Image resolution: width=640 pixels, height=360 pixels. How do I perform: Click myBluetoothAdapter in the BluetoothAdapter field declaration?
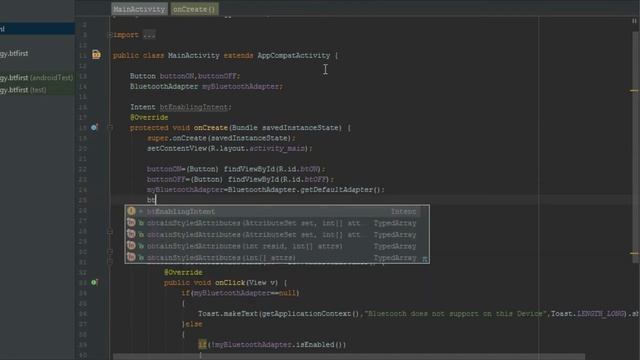click(241, 87)
